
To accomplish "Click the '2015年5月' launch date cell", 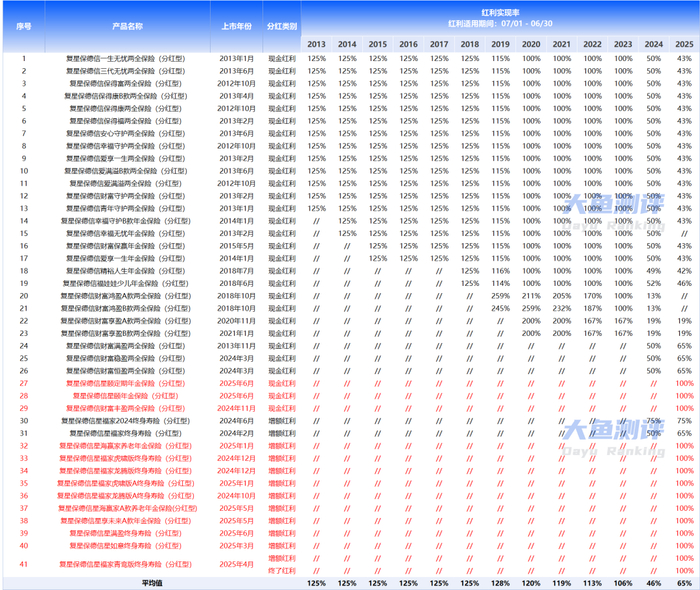I will point(237,246).
